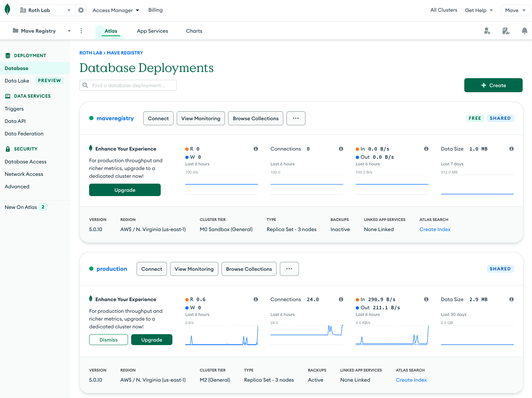Open the Get Help dropdown
Screen dimensions: 532x398
[479, 10]
